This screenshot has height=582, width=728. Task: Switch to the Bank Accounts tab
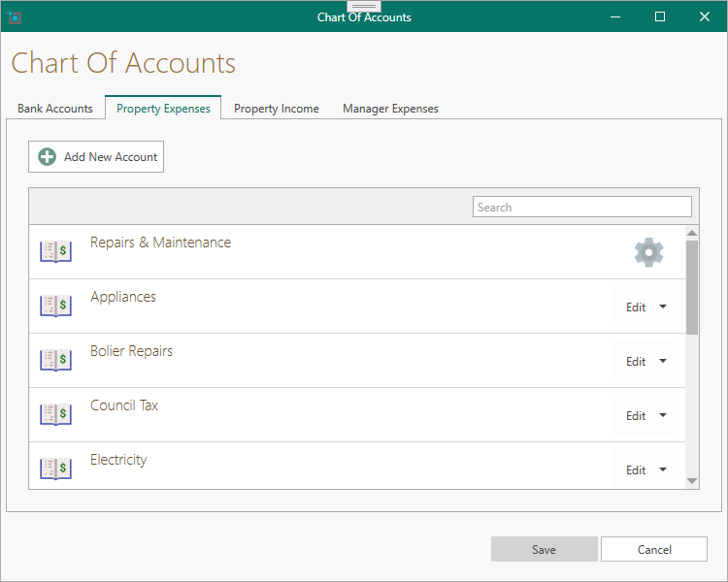click(55, 109)
